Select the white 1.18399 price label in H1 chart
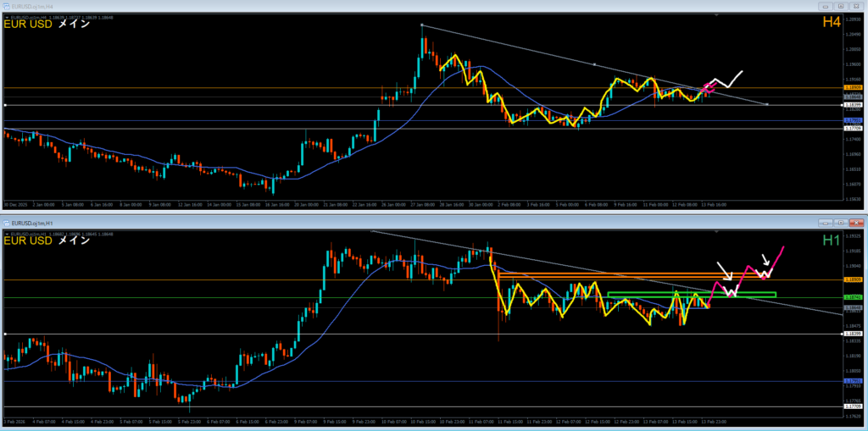The image size is (868, 431). pyautogui.click(x=851, y=334)
